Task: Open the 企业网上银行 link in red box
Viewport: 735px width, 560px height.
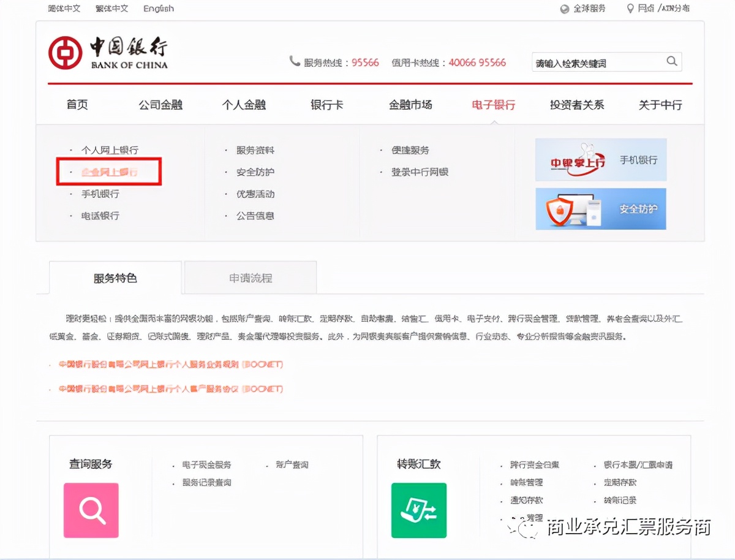Action: 109,172
